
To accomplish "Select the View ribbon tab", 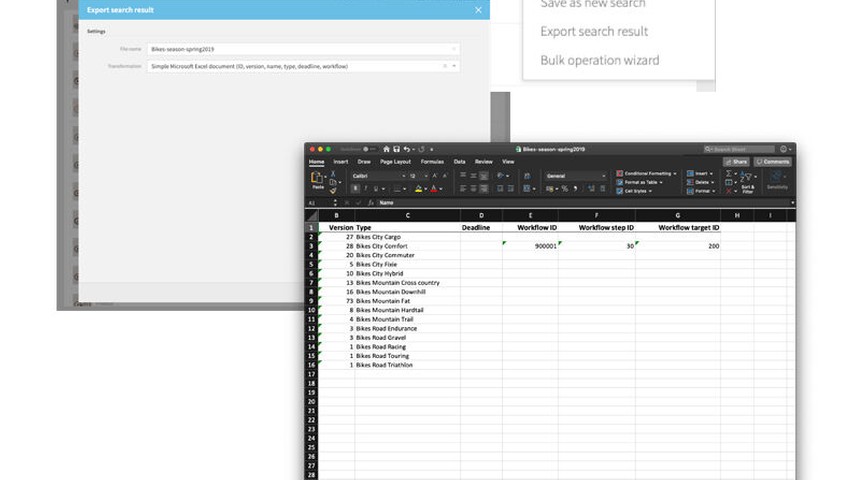I will [508, 162].
